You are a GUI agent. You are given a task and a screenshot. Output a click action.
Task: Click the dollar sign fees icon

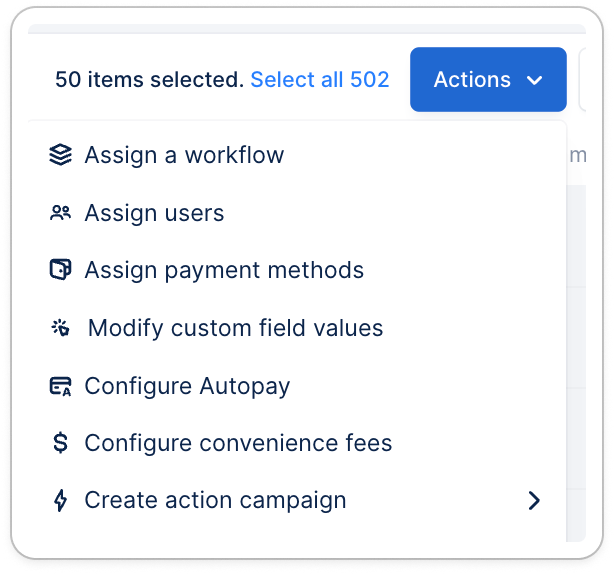click(x=60, y=443)
